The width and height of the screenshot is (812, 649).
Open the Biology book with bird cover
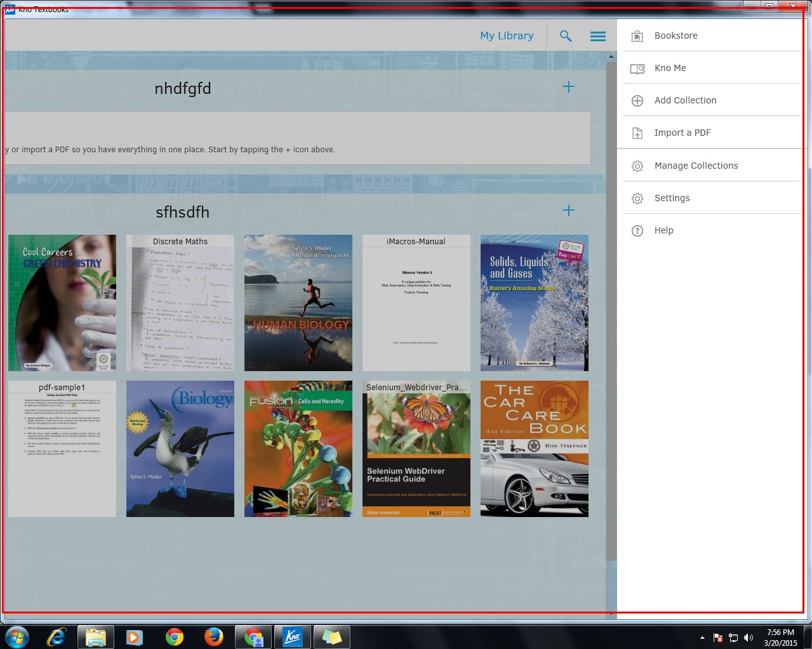coord(180,449)
